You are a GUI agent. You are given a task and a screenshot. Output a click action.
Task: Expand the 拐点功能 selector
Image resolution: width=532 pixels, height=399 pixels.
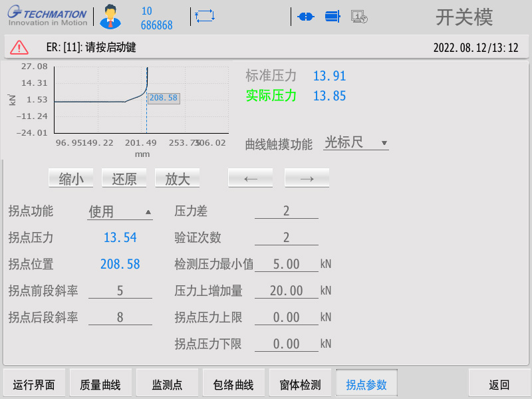tap(120, 212)
